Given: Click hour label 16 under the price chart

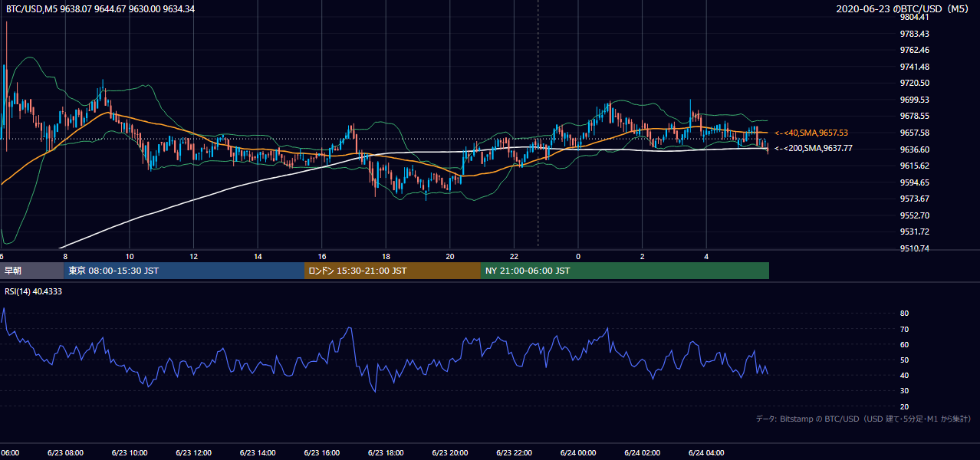Looking at the screenshot, I should pyautogui.click(x=322, y=256).
